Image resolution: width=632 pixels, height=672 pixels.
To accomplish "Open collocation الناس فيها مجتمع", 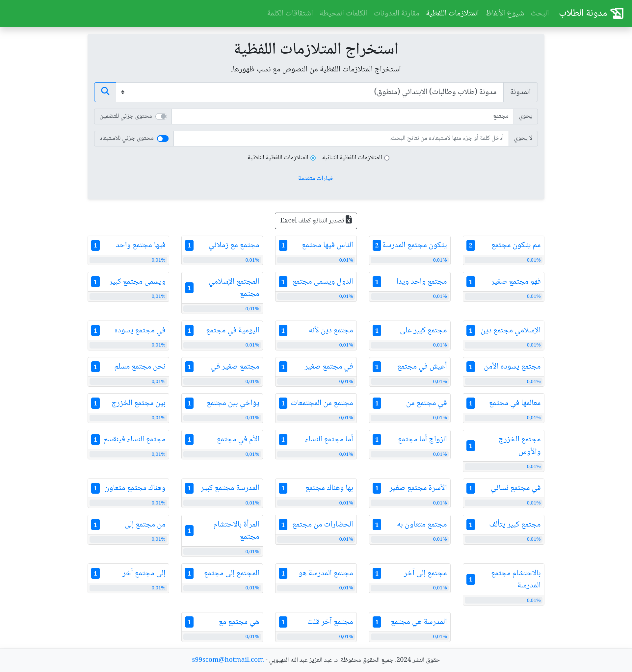I will [327, 245].
